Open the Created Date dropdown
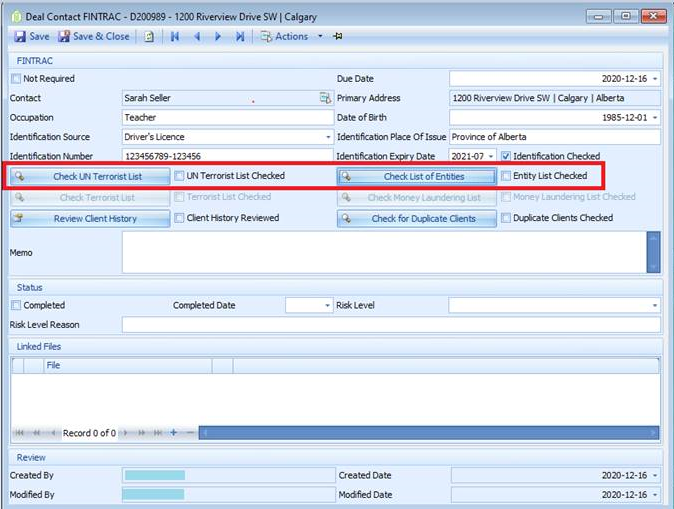The image size is (674, 509). [x=655, y=475]
